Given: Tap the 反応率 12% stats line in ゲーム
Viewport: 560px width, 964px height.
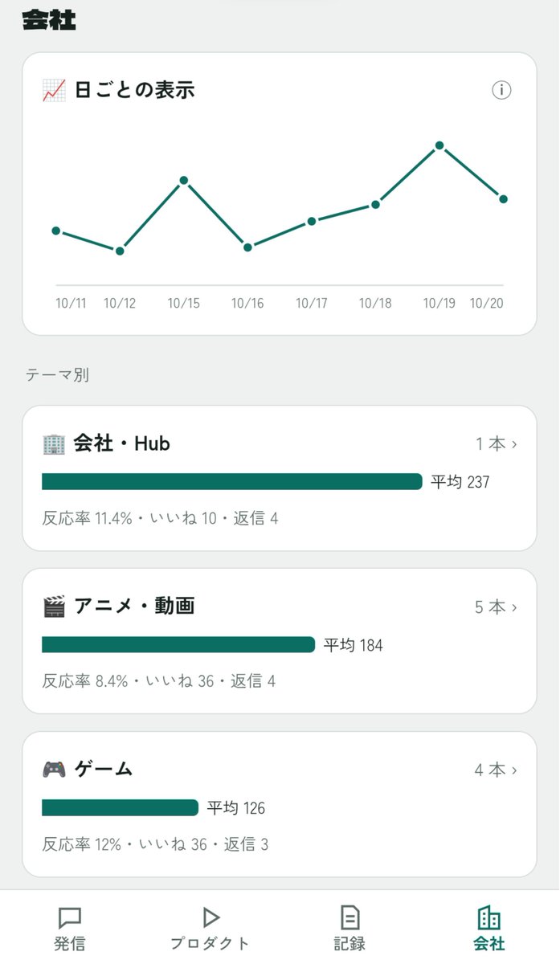Looking at the screenshot, I should point(156,845).
